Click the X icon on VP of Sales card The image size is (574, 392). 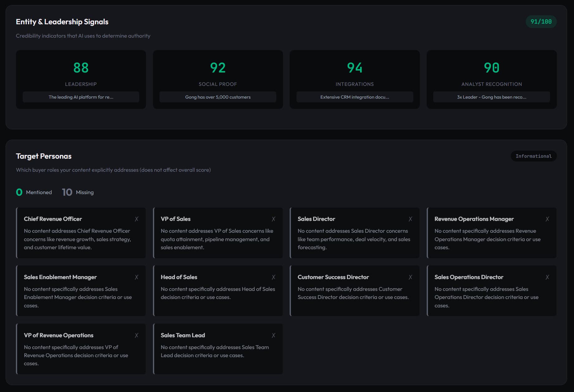[273, 219]
